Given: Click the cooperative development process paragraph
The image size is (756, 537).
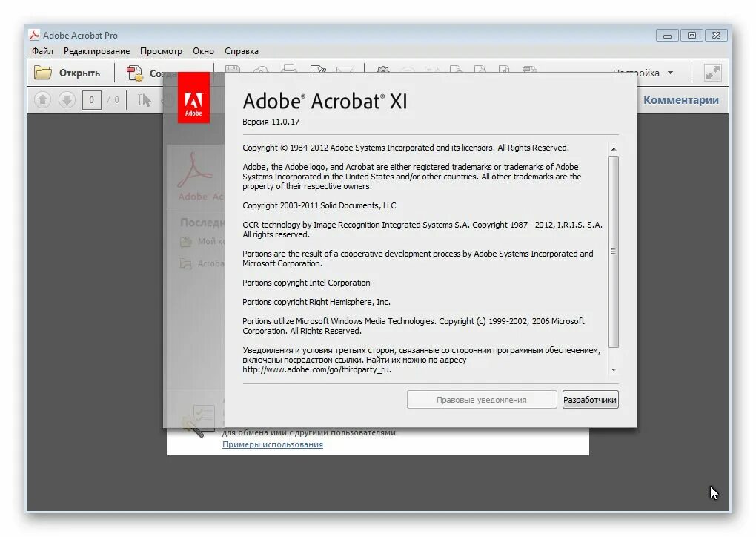Looking at the screenshot, I should click(x=417, y=259).
